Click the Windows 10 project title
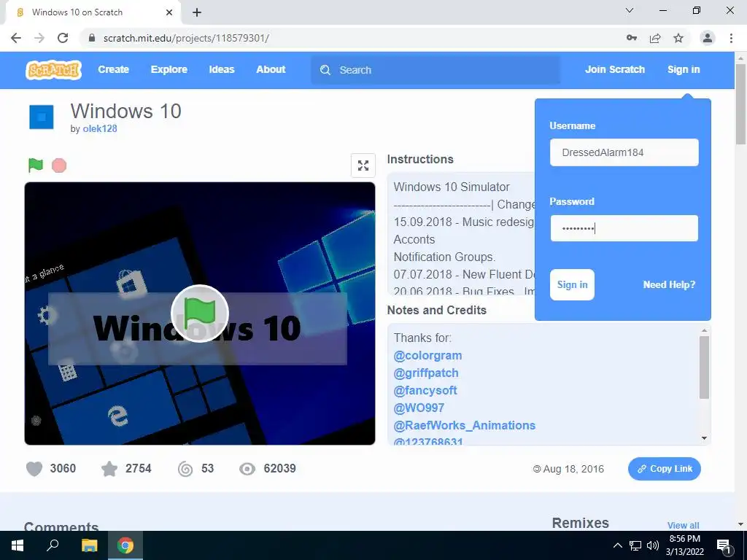 (125, 111)
